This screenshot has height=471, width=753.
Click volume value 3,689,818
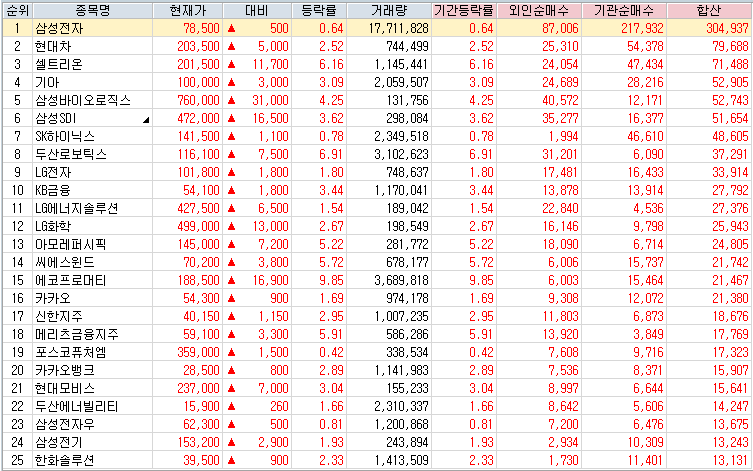click(401, 280)
